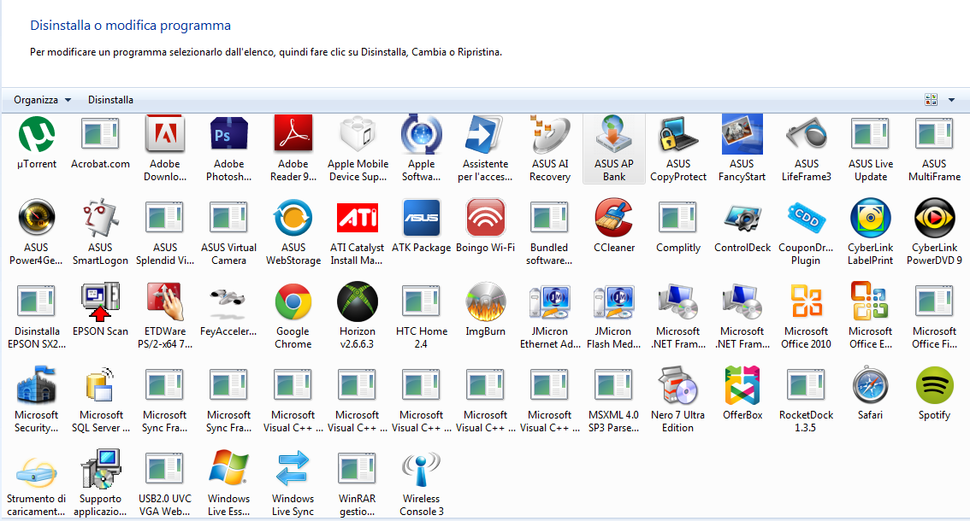Click the CCleaner icon

614,218
